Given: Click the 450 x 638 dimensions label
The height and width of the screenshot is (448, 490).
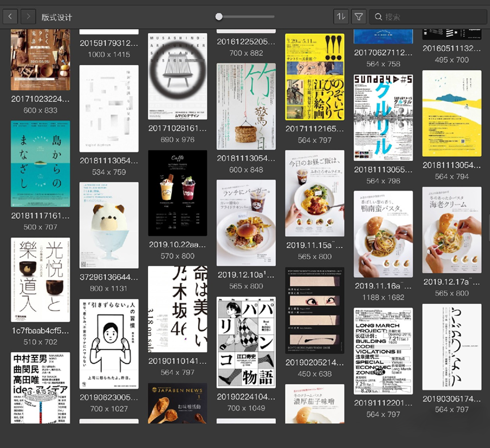Looking at the screenshot, I should [x=315, y=374].
